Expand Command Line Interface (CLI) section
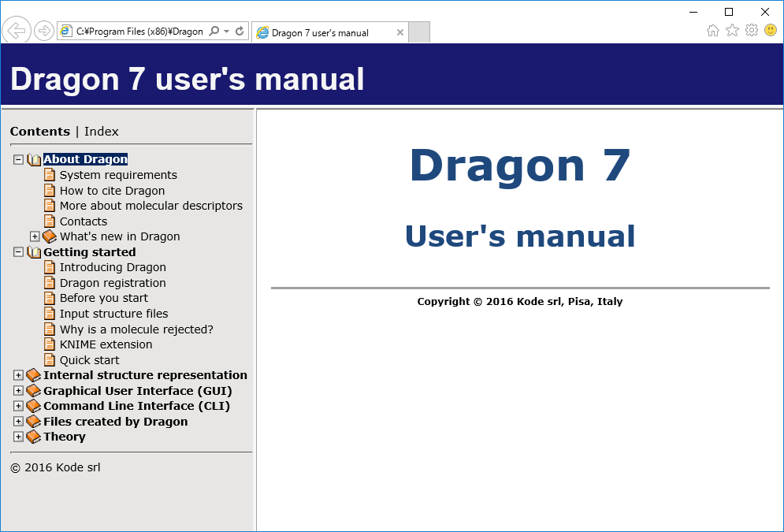Image resolution: width=784 pixels, height=532 pixels. [x=18, y=405]
